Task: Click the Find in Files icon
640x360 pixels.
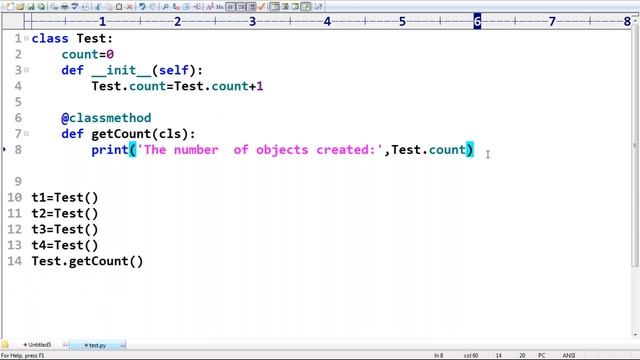Action: pyautogui.click(x=187, y=7)
